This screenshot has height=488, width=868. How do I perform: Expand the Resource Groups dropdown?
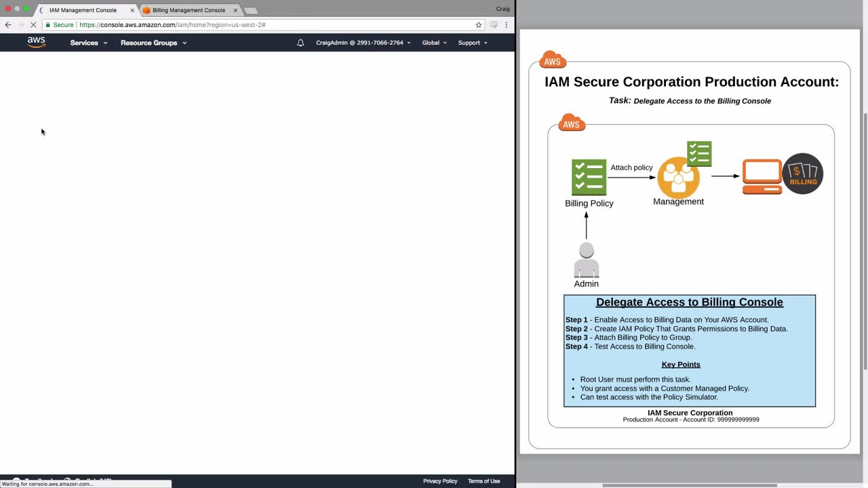pos(154,43)
